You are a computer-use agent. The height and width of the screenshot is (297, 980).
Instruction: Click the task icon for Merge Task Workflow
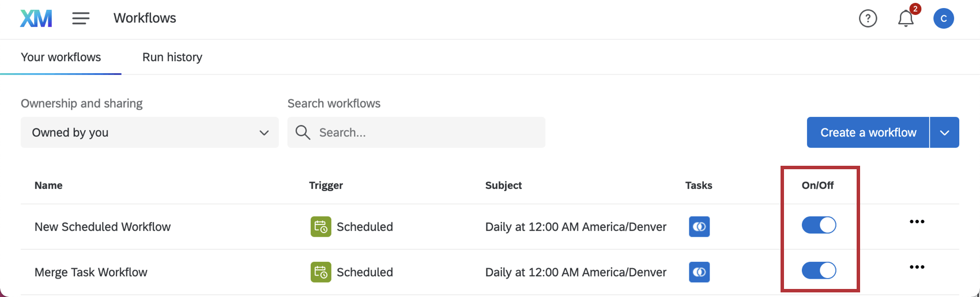[699, 272]
